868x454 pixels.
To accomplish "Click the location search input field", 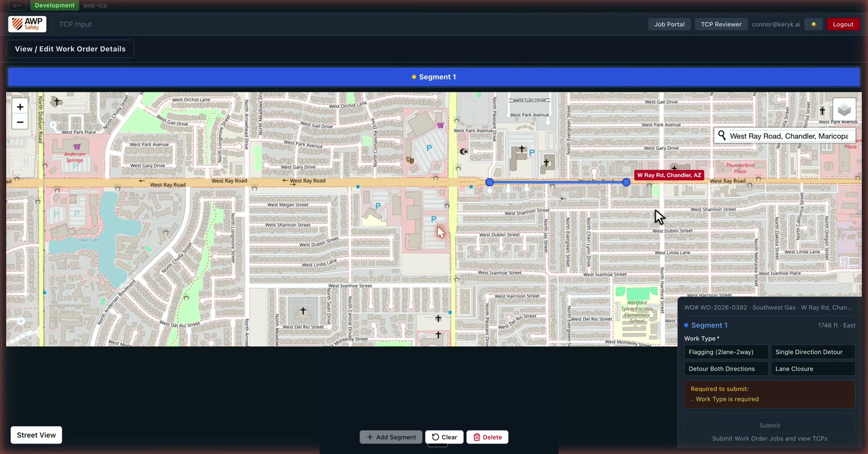I will click(x=790, y=136).
